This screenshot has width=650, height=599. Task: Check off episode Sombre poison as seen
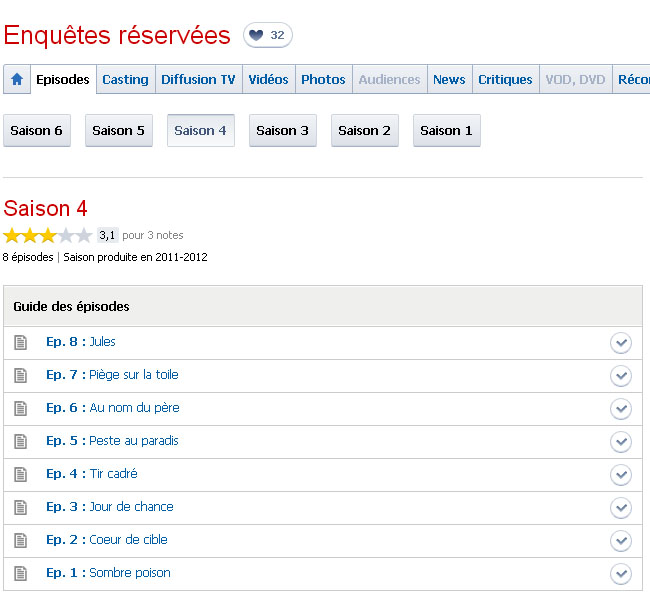click(621, 574)
